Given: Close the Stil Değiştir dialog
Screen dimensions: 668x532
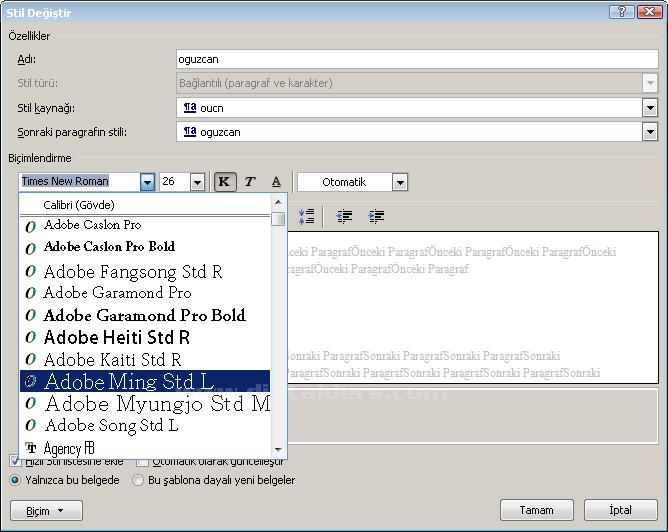Looking at the screenshot, I should (x=649, y=12).
